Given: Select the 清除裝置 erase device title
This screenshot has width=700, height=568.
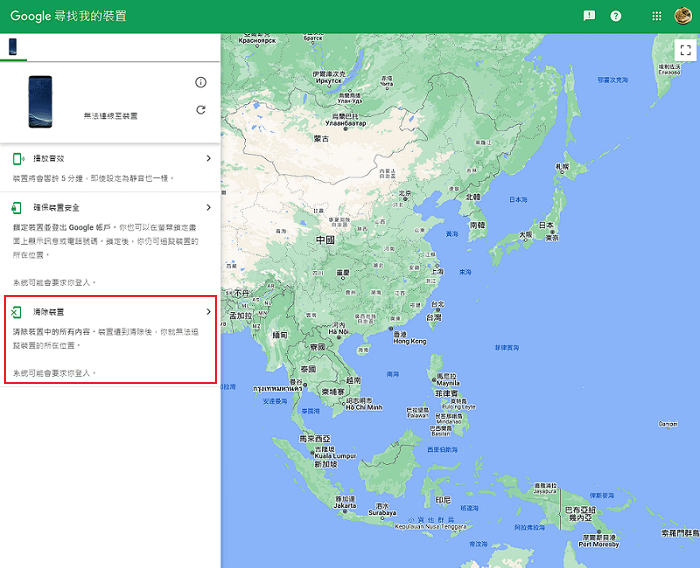Looking at the screenshot, I should pyautogui.click(x=49, y=312).
